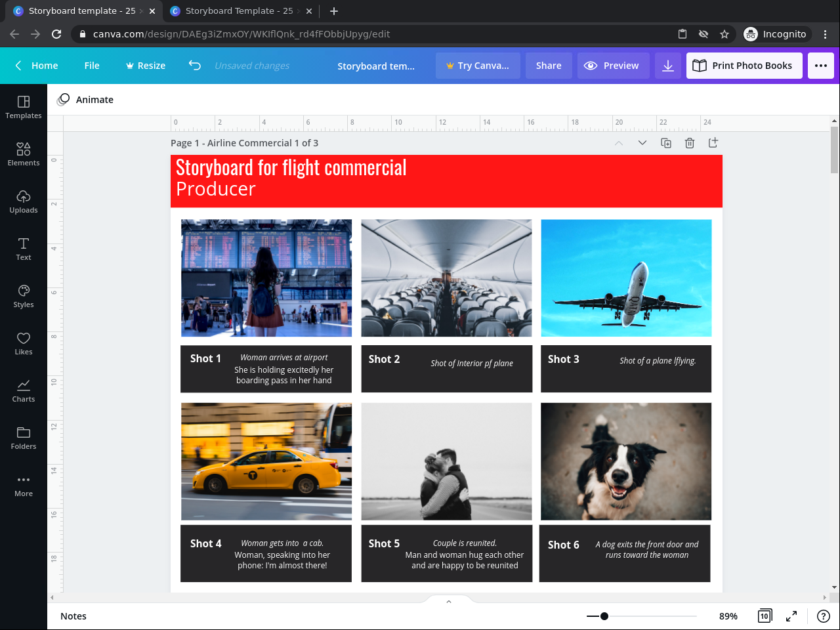Select the black-and-white hugging couple image
840x630 pixels.
click(446, 461)
